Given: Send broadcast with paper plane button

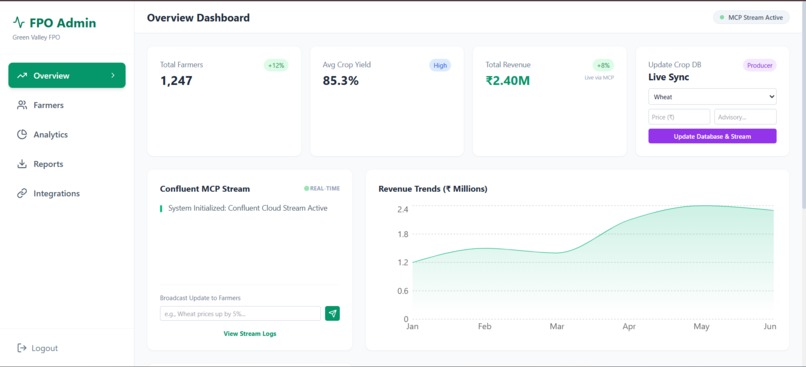Looking at the screenshot, I should 333,314.
